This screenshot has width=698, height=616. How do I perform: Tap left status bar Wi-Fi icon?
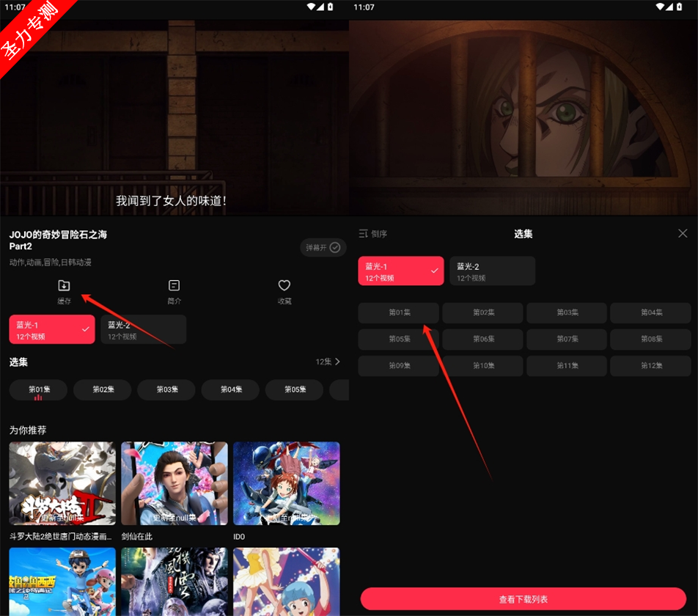click(311, 7)
